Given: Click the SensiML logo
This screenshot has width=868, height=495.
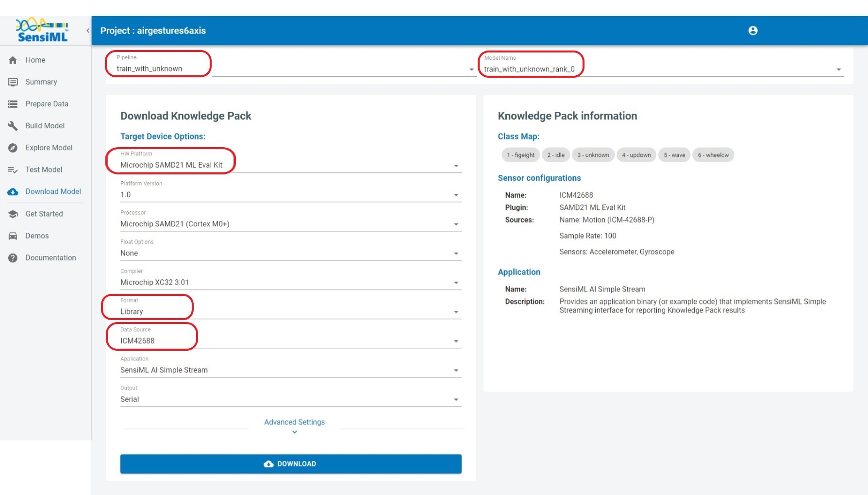Looking at the screenshot, I should pyautogui.click(x=43, y=31).
